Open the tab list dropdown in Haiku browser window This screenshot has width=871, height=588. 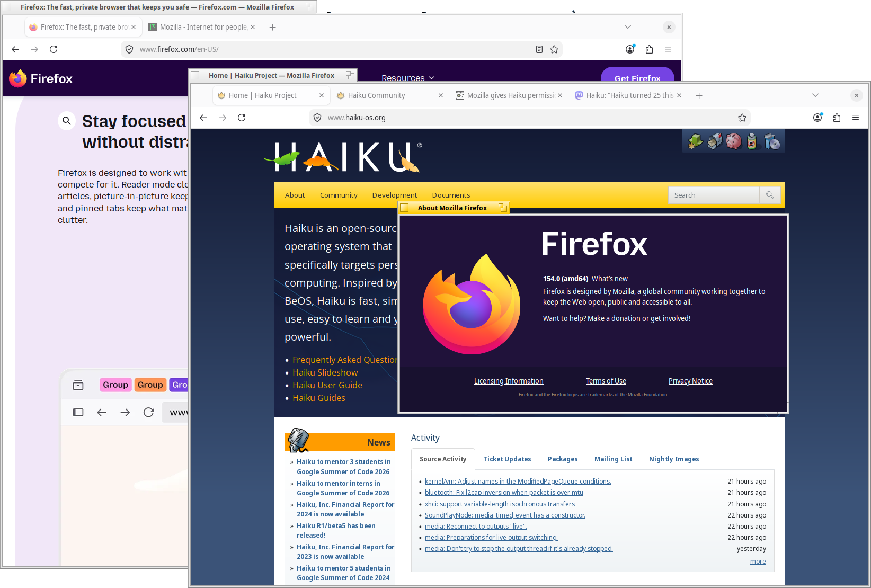[815, 95]
